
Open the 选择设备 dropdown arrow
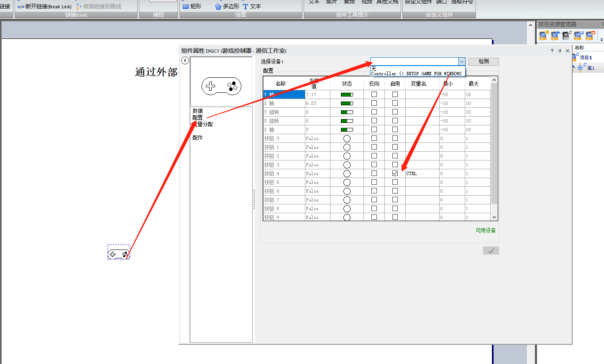(x=462, y=61)
